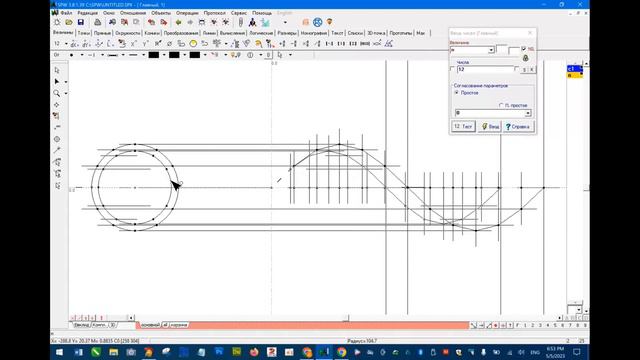This screenshot has width=640, height=360.
Task: Click the figure icon in the main toolbar
Action: coord(253,22)
